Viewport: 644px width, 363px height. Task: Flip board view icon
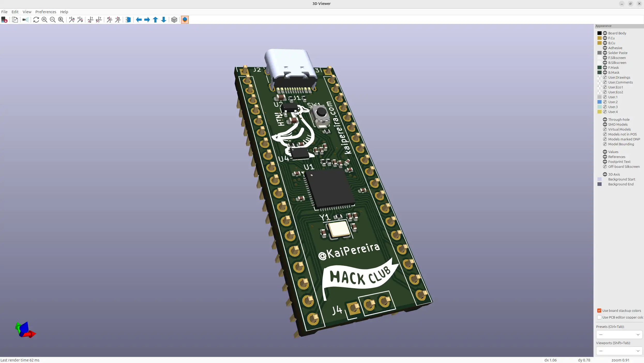(128, 20)
